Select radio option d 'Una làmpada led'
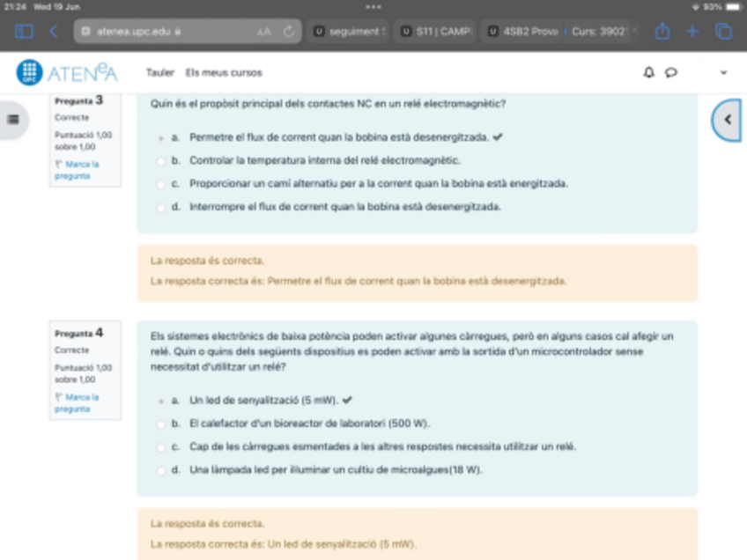This screenshot has height=560, width=747. [160, 471]
